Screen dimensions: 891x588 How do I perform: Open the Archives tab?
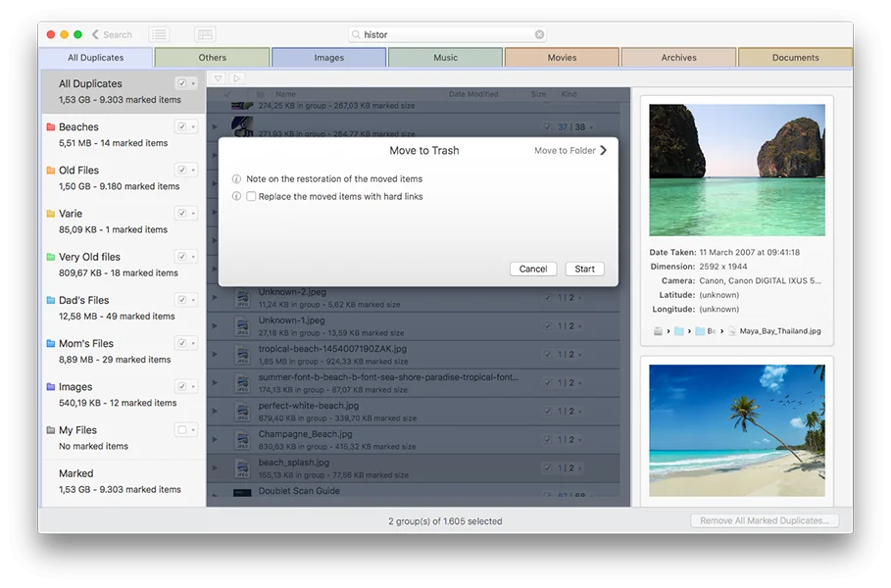[x=678, y=58]
